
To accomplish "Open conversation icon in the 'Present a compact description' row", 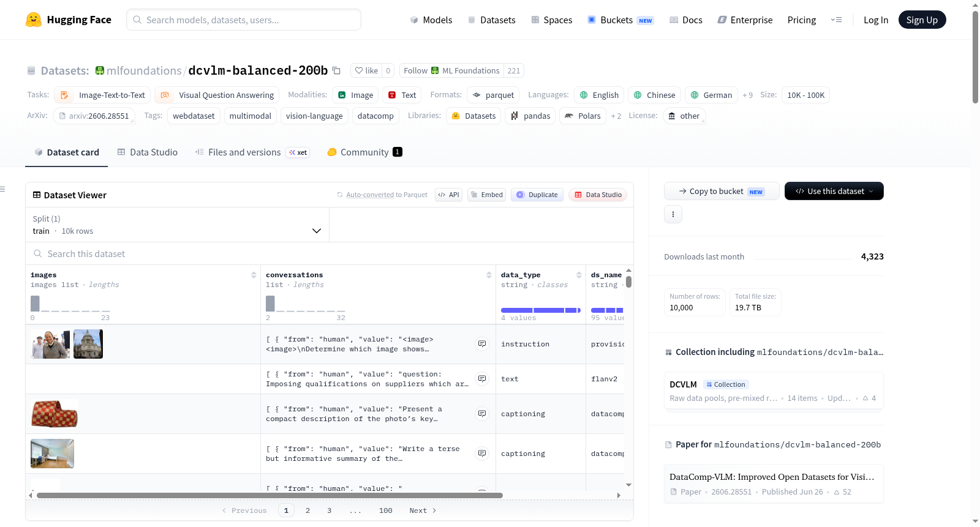I will (482, 414).
